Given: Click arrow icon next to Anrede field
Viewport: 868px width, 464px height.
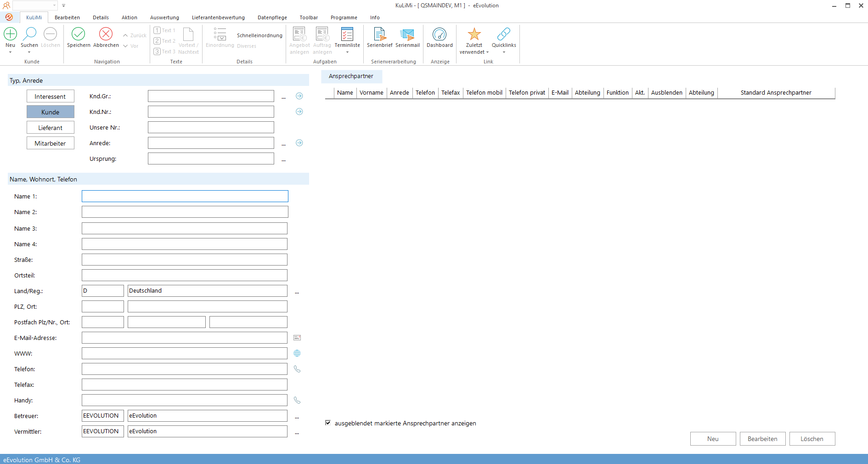Looking at the screenshot, I should click(x=299, y=143).
